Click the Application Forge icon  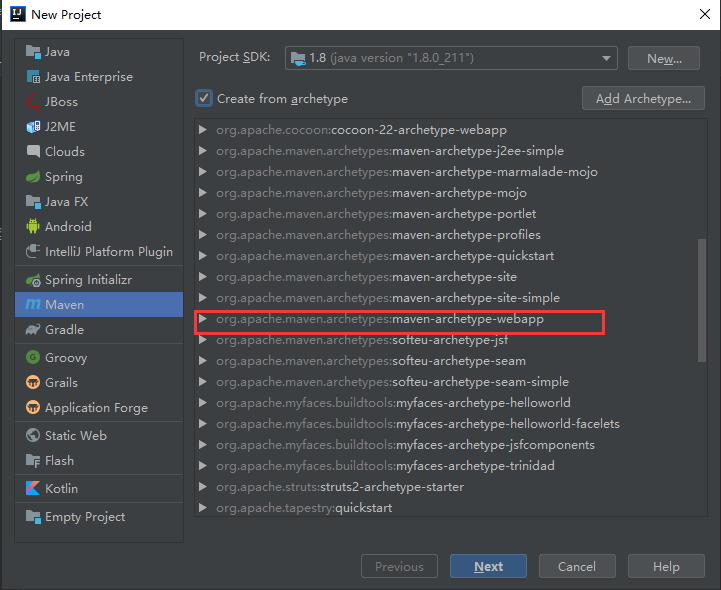tap(33, 407)
